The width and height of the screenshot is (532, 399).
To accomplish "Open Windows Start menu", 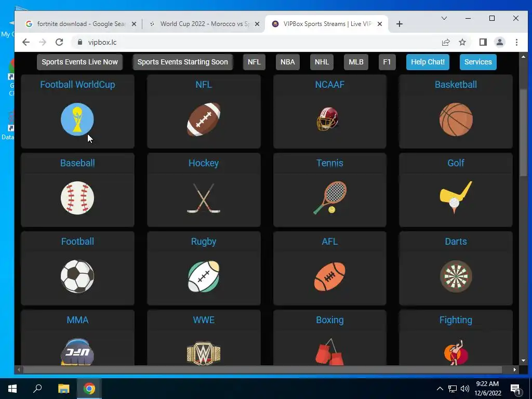I will click(12, 389).
